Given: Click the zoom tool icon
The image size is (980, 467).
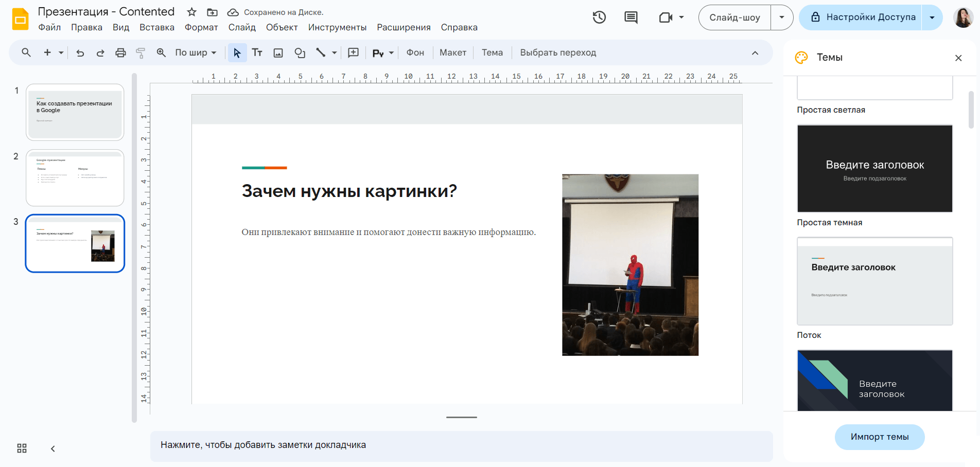Looking at the screenshot, I should [161, 52].
